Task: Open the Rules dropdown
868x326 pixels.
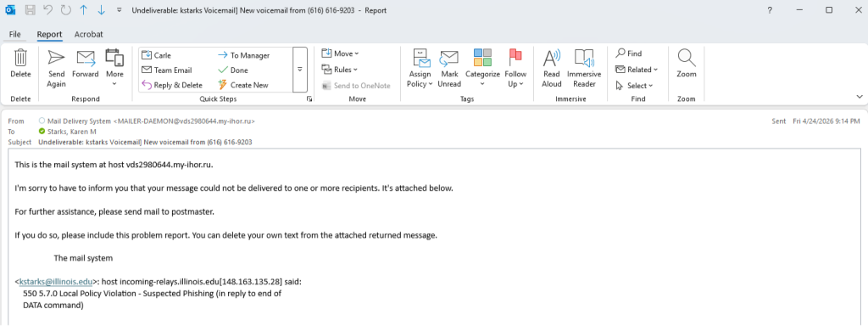Action: [339, 70]
